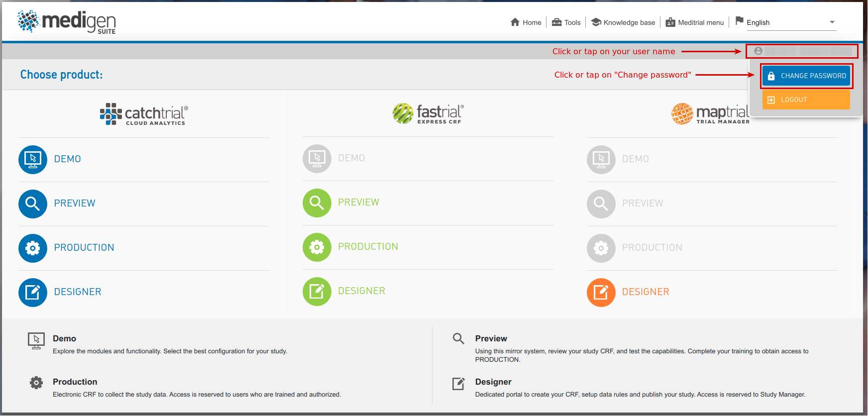
Task: Open Tools menu item
Action: point(566,22)
